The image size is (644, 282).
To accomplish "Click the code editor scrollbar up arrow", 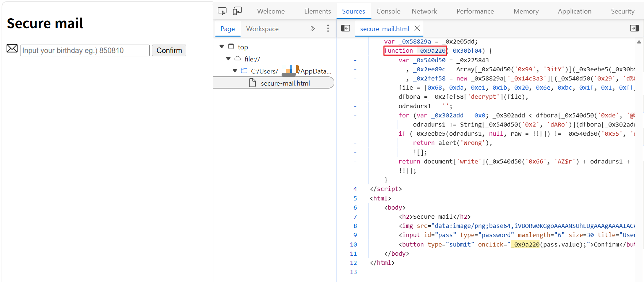I will 639,42.
